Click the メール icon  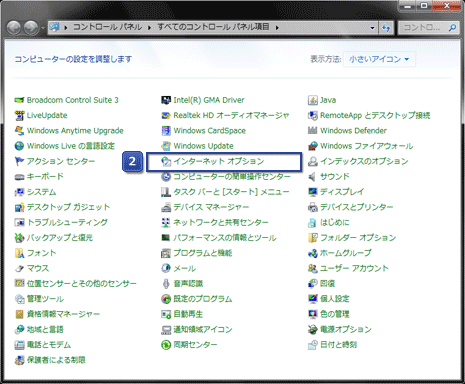[166, 268]
